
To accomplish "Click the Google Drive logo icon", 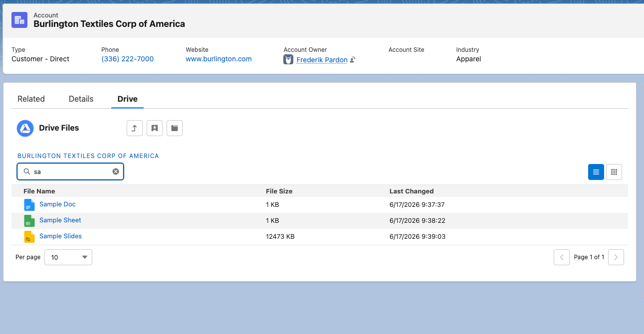I will click(x=25, y=128).
